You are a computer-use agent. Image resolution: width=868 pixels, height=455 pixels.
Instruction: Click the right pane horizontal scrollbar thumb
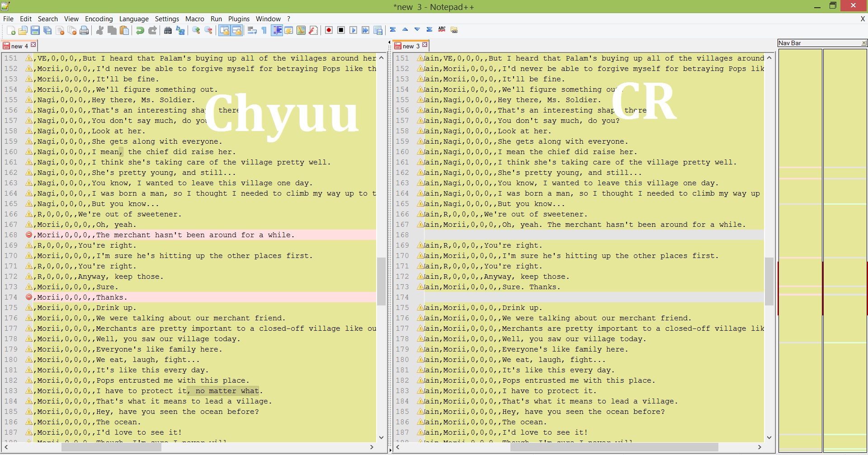[614, 447]
